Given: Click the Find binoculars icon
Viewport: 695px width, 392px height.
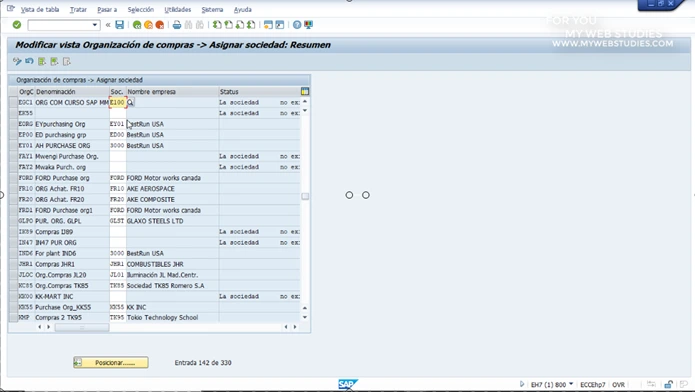Looking at the screenshot, I should coord(188,25).
